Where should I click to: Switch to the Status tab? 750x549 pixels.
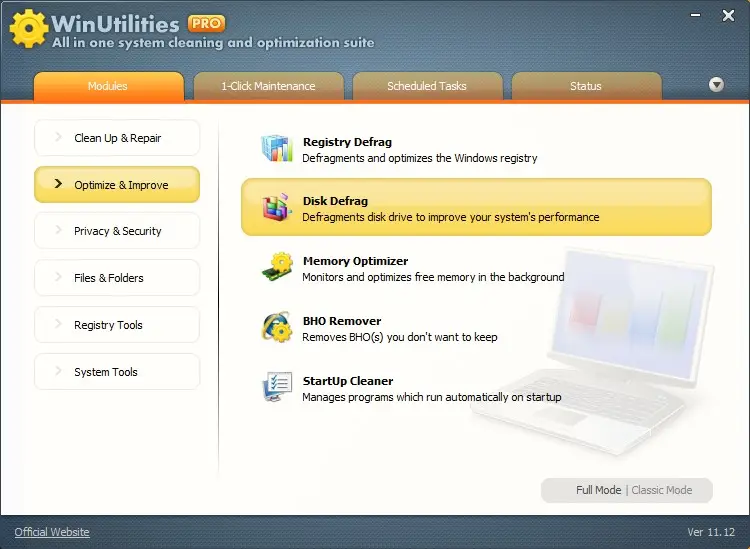pyautogui.click(x=586, y=86)
